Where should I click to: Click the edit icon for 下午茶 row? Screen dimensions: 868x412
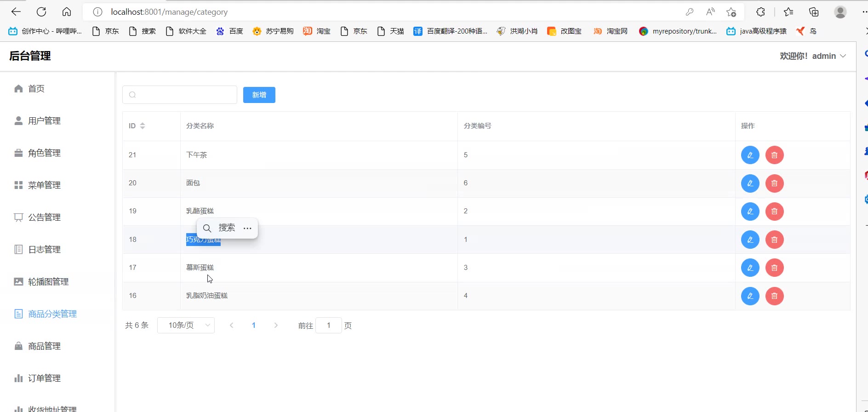[x=750, y=155]
